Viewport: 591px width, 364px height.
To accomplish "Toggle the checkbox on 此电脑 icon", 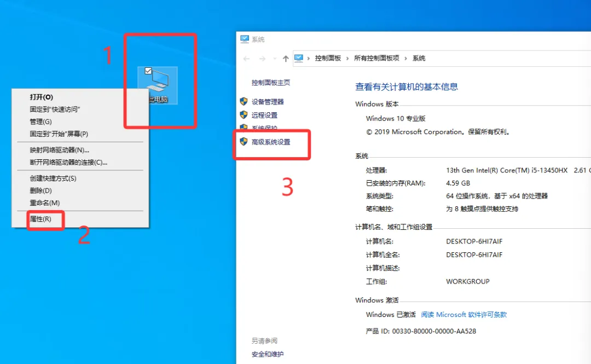I will pos(148,71).
